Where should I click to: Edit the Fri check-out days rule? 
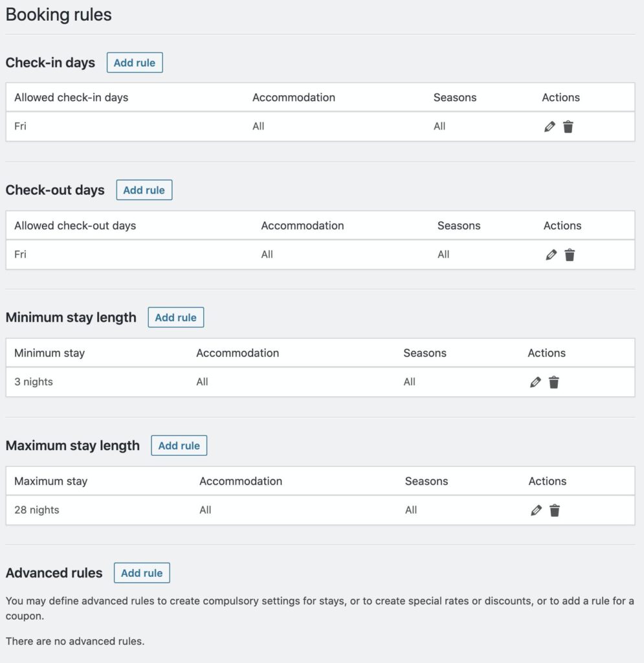pos(551,254)
